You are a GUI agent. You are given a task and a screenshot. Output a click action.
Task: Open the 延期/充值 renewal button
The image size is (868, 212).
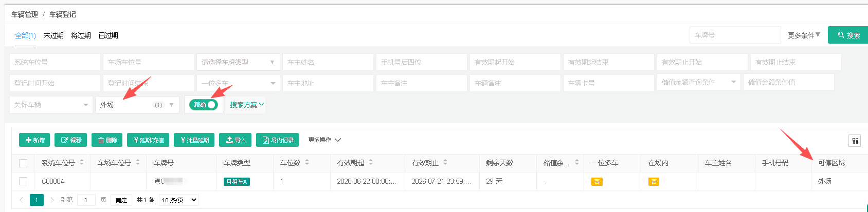148,140
